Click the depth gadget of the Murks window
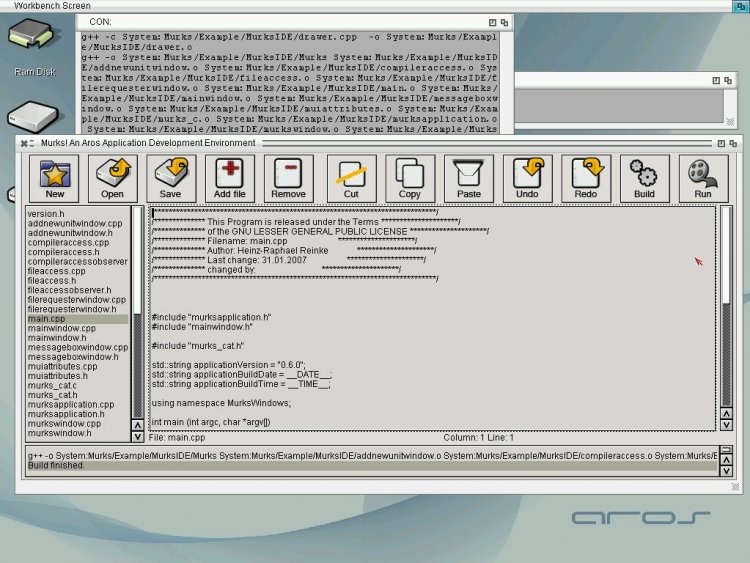This screenshot has width=750, height=563. (733, 144)
